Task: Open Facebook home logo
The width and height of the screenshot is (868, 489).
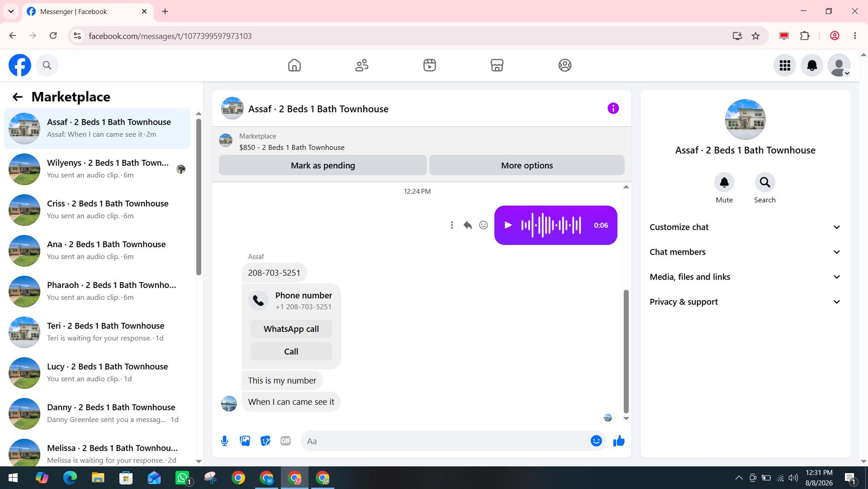Action: coord(20,65)
